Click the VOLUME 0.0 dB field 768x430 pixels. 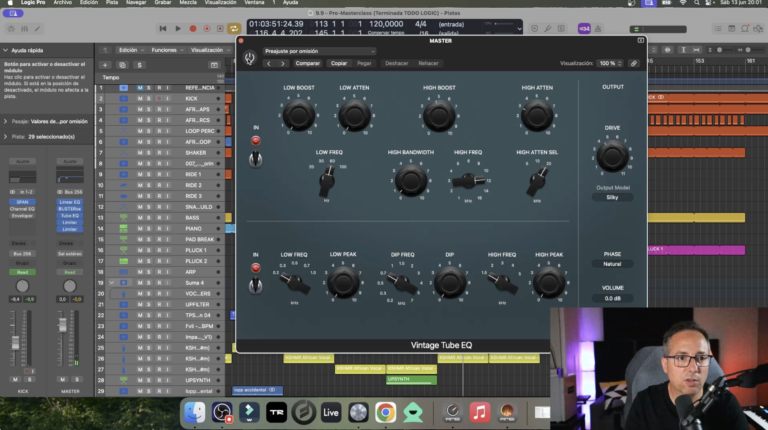point(612,298)
